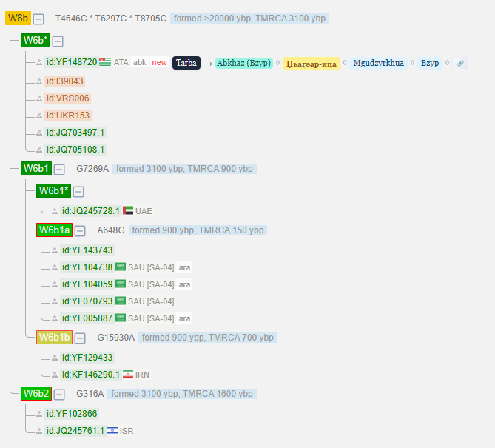
Task: Open ancient sample id:VRS006
Action: pos(68,98)
